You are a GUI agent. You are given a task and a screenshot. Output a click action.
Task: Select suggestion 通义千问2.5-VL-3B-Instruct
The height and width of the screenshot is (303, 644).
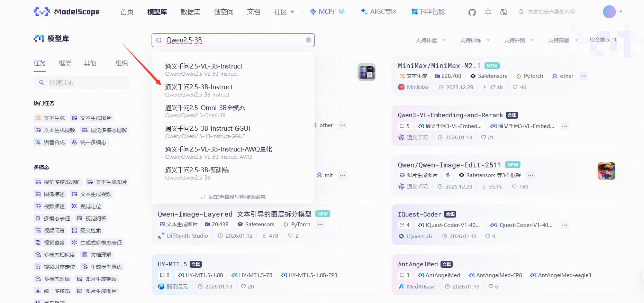(x=233, y=69)
